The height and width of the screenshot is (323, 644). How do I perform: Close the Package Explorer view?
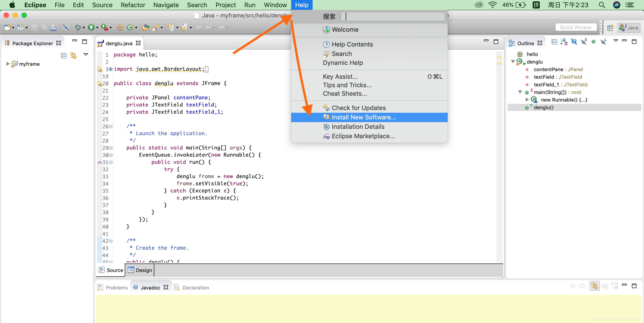point(59,43)
